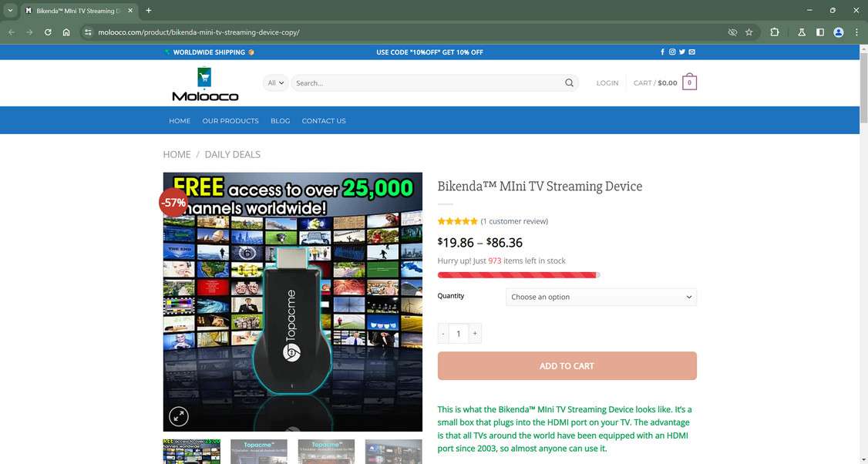This screenshot has height=464, width=868.
Task: Open a new browser tab
Action: [x=148, y=11]
